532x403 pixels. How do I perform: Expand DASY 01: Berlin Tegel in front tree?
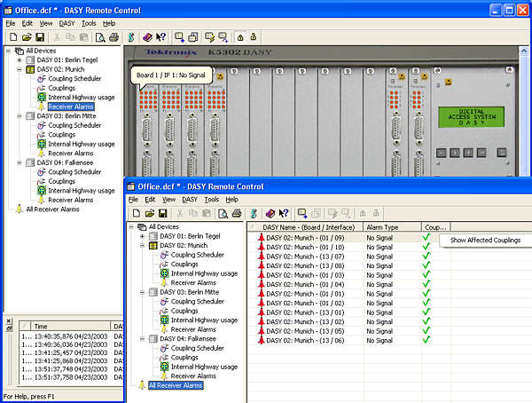(142, 235)
